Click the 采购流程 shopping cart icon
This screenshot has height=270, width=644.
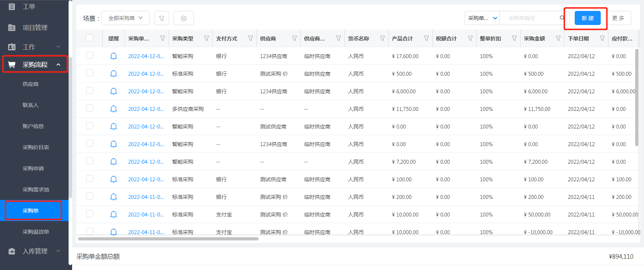(x=12, y=64)
